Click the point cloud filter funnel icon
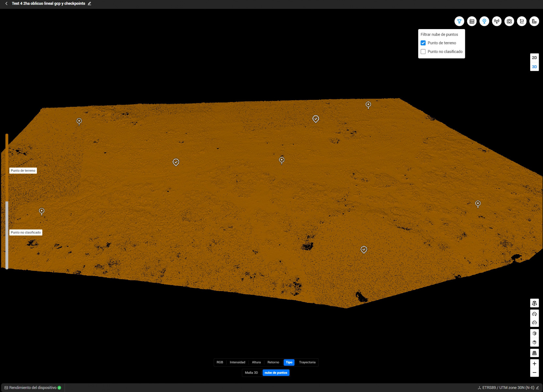 tap(459, 21)
